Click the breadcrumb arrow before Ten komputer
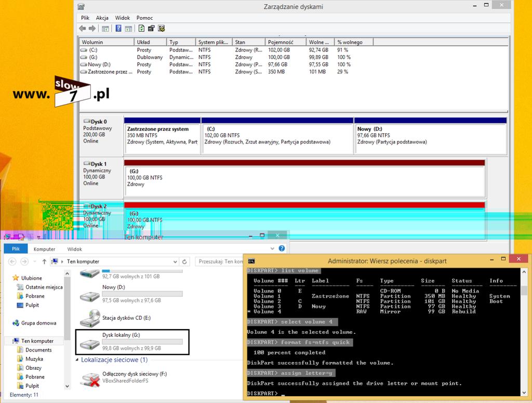 pos(62,262)
